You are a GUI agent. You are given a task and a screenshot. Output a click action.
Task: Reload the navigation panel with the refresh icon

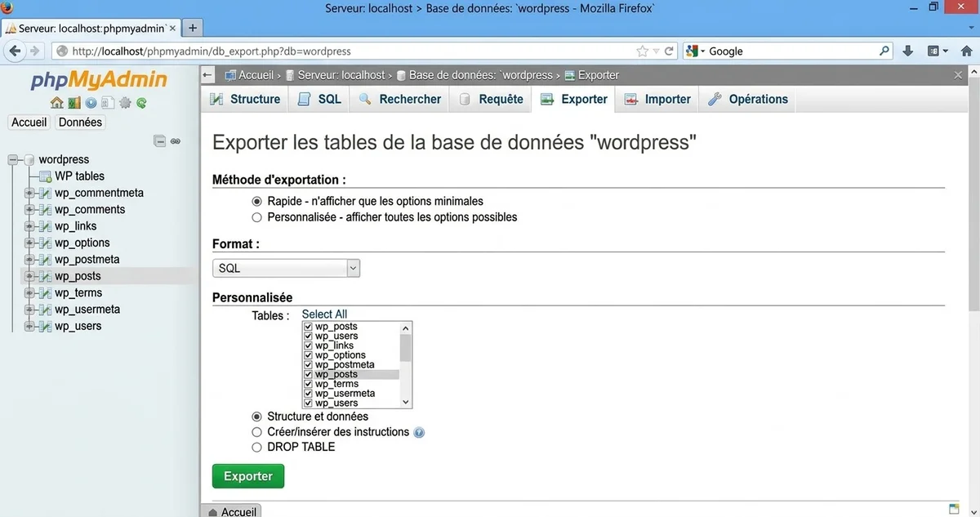click(140, 104)
